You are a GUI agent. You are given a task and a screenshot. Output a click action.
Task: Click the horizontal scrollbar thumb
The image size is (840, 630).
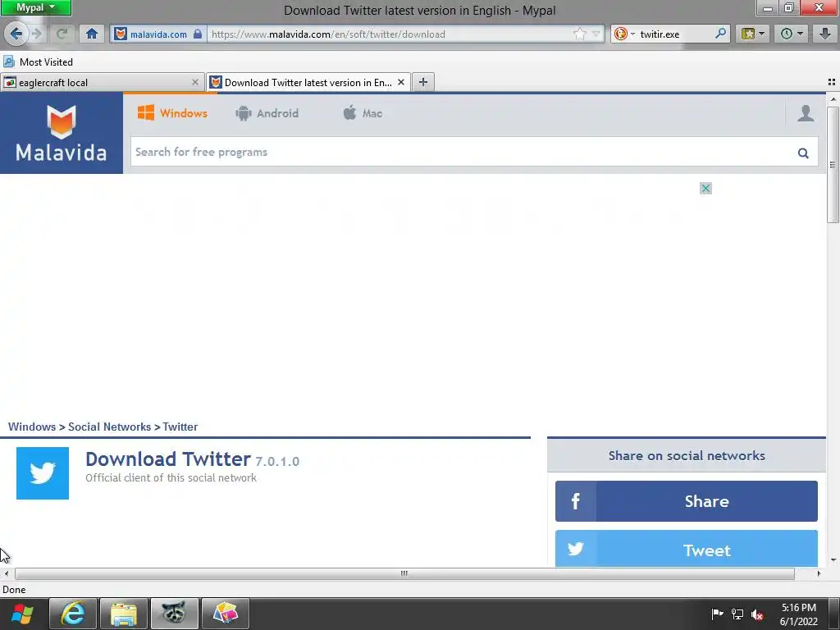point(404,573)
